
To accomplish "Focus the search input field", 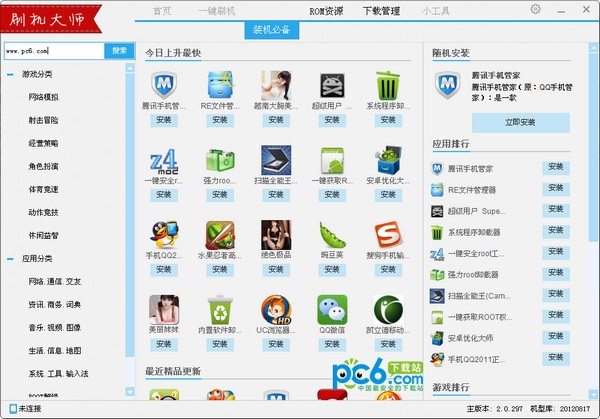I will pos(54,51).
